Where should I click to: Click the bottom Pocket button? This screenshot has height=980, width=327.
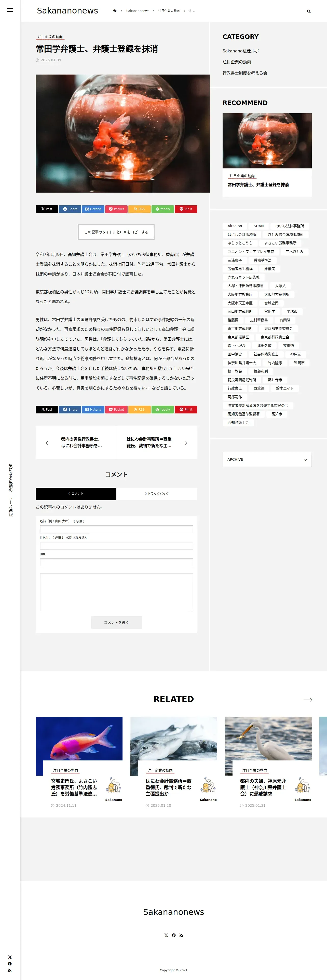click(116, 409)
